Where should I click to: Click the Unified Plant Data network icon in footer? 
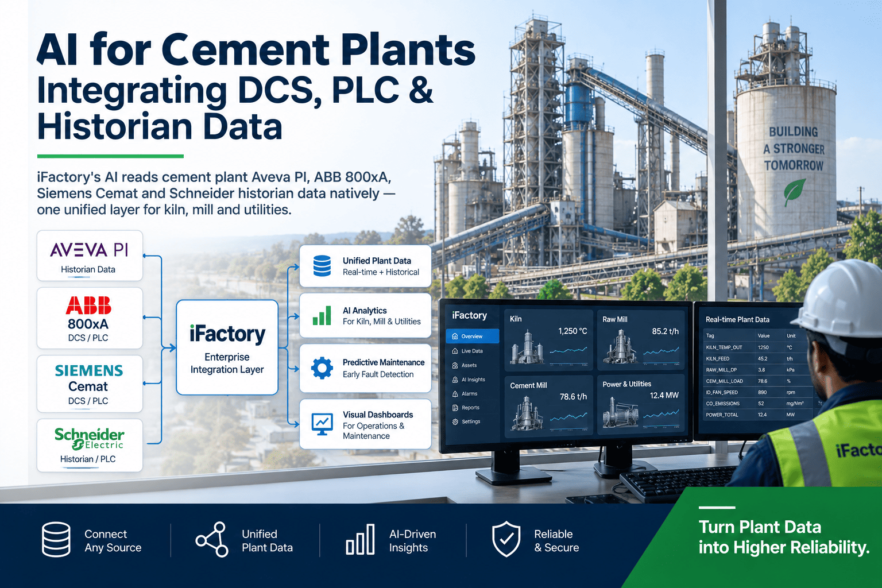[x=212, y=540]
